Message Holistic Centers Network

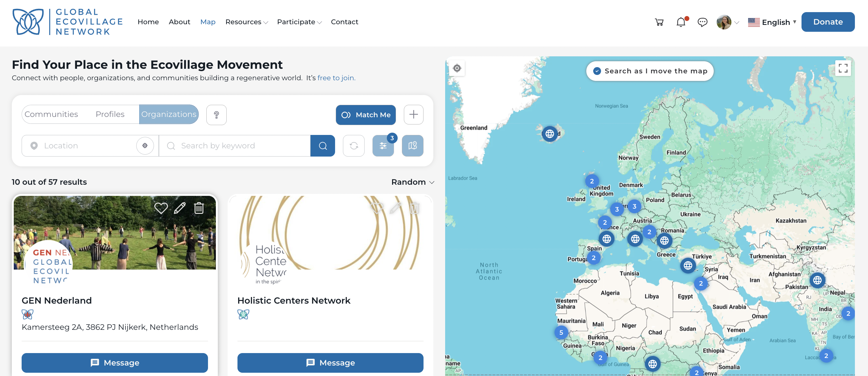click(x=330, y=363)
